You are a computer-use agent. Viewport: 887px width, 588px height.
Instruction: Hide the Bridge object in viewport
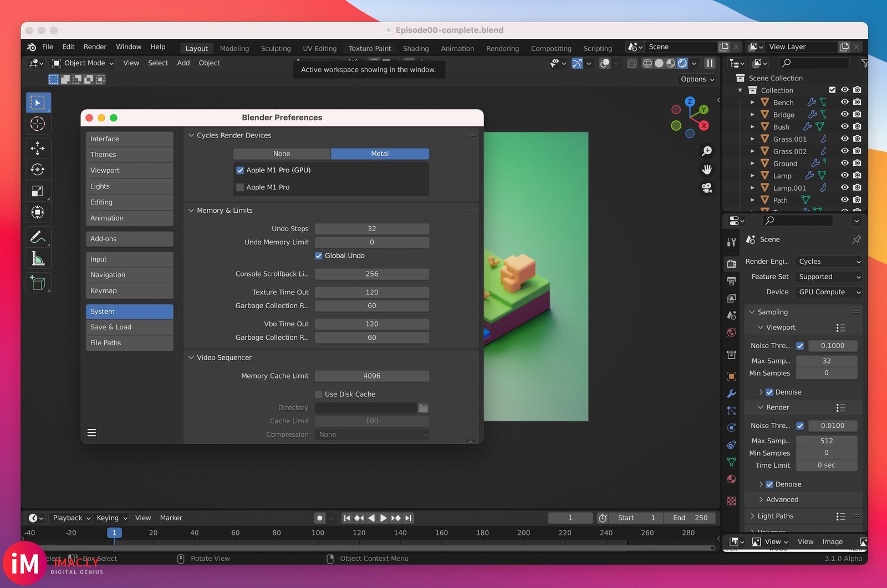pos(844,114)
